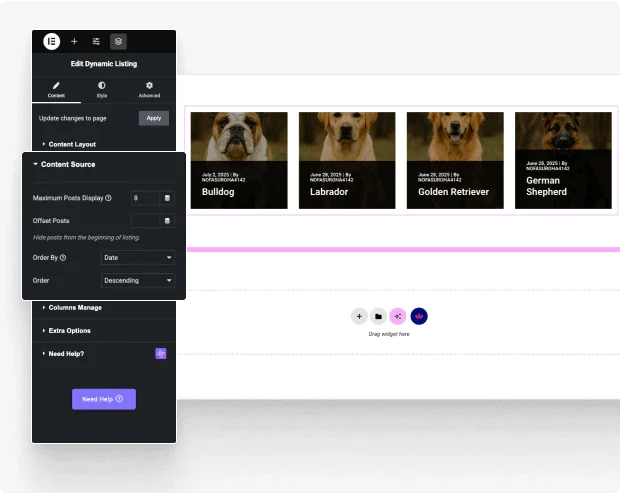
Task: Switch to the Advanced tab
Action: (x=149, y=90)
